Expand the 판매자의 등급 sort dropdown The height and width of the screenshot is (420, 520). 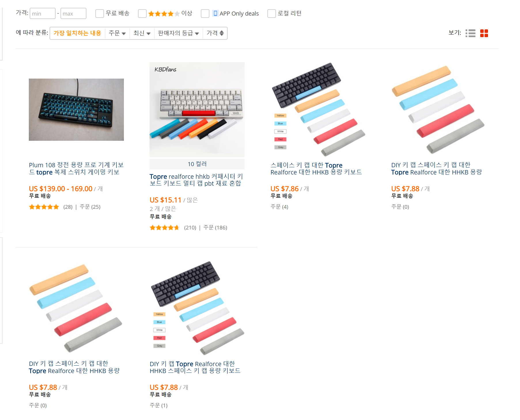[x=179, y=33]
